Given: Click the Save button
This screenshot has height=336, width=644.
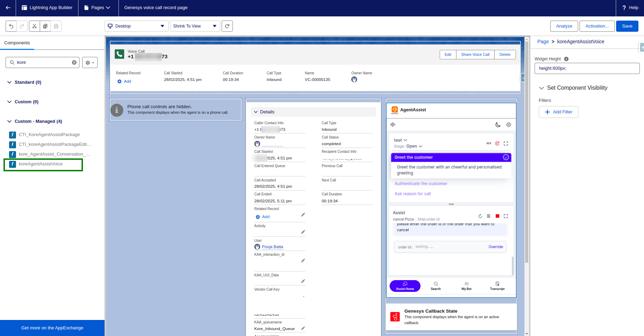Looking at the screenshot, I should [627, 26].
